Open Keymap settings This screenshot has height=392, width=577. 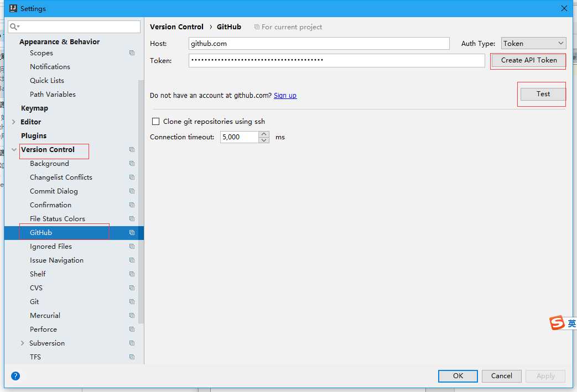[34, 108]
